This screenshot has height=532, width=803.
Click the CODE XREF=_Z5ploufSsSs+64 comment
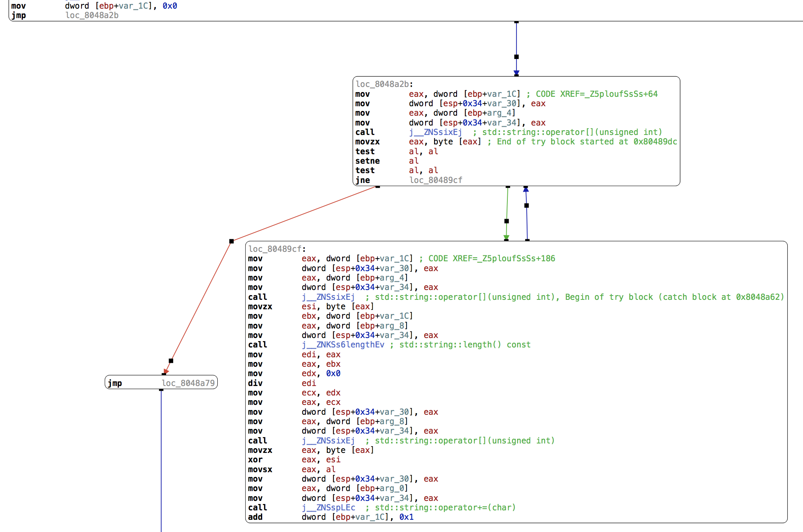click(596, 94)
